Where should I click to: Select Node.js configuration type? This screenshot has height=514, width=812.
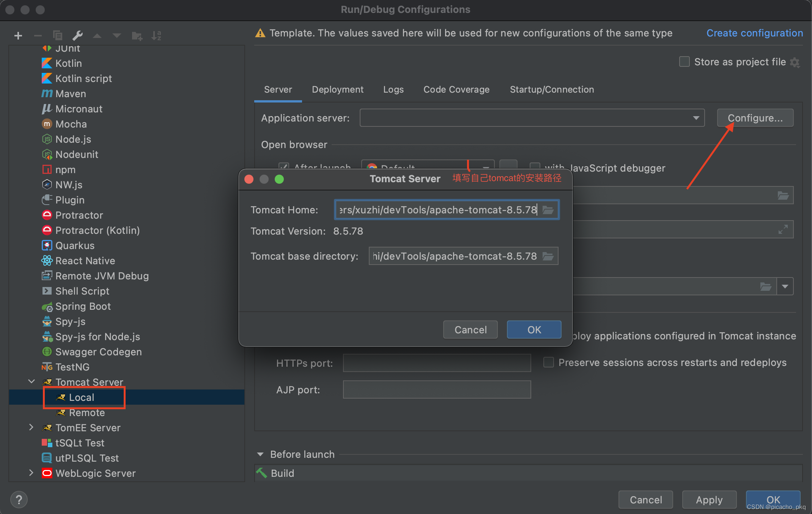coord(73,139)
